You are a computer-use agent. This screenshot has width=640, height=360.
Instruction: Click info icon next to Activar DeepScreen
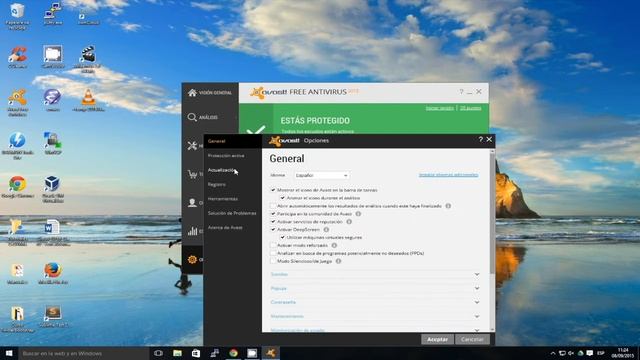point(326,229)
